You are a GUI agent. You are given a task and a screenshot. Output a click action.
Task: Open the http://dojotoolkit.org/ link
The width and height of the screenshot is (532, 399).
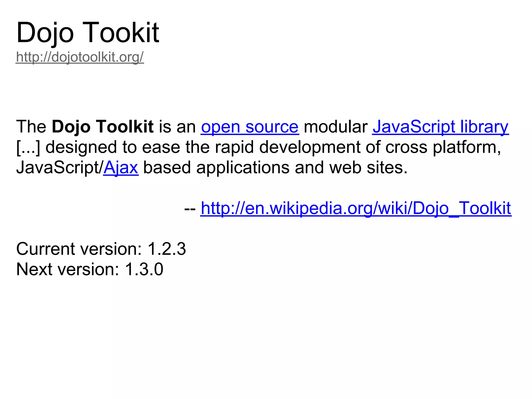click(80, 57)
